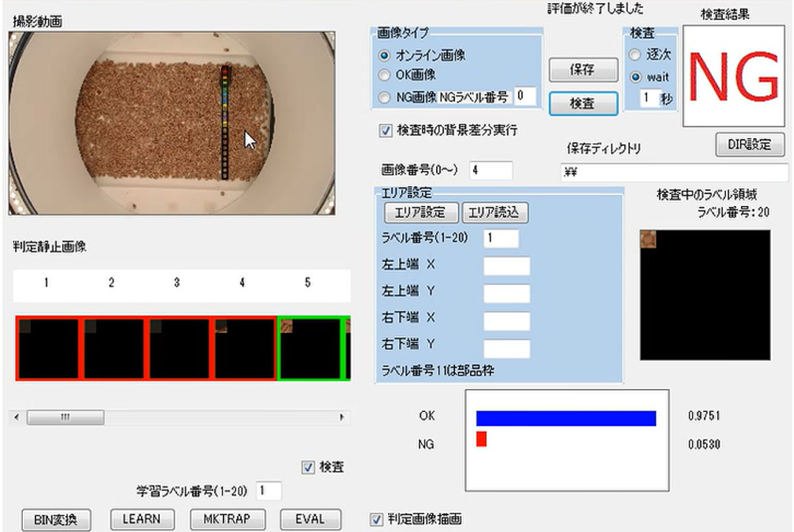794x532 pixels.
Task: Start training with the LEARN button
Action: (142, 519)
